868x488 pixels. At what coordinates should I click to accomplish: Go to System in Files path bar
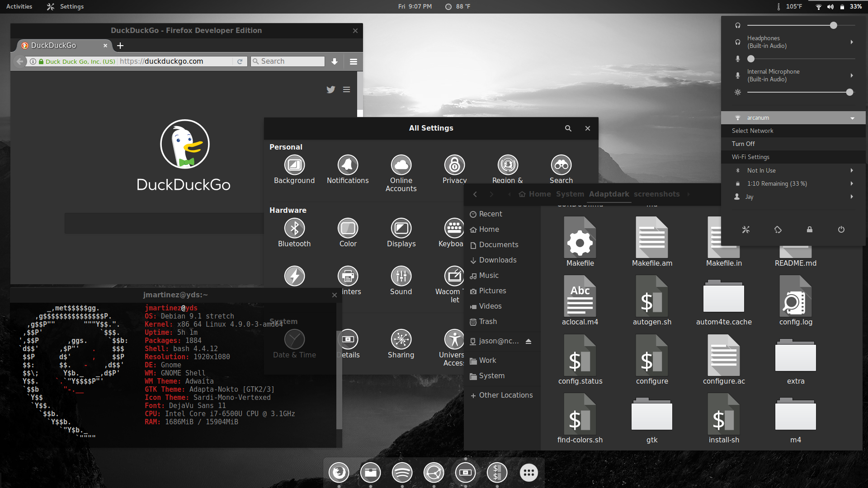(570, 194)
